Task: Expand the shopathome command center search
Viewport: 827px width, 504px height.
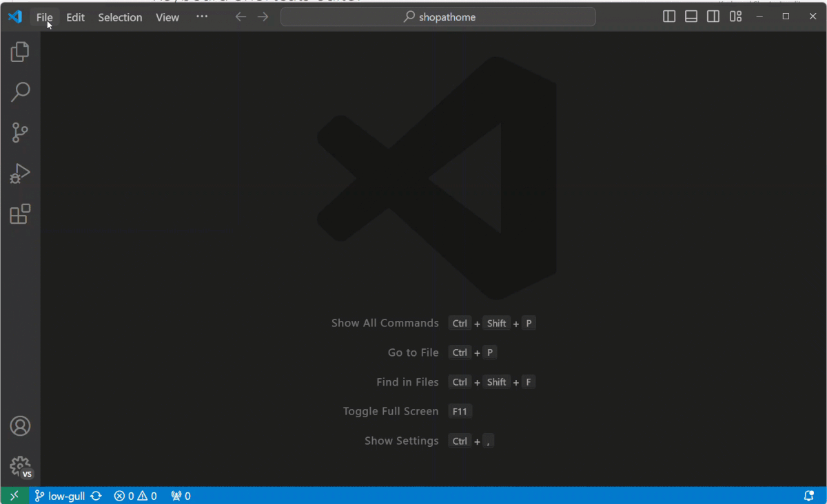Action: click(438, 16)
